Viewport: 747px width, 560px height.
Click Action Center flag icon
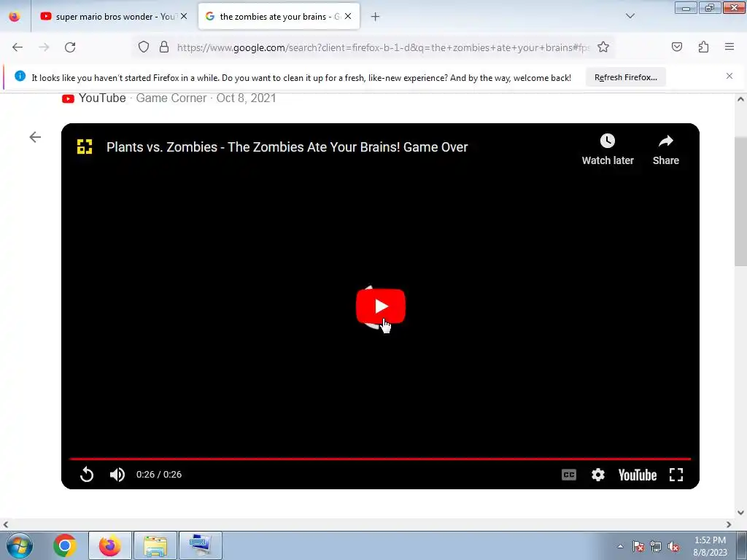pos(638,547)
